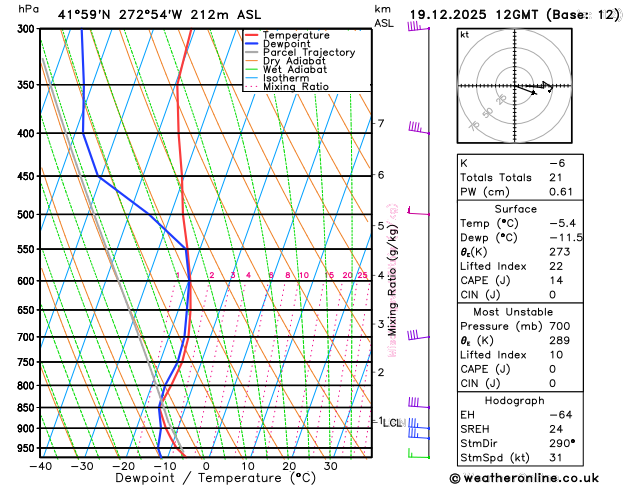Viewport: 629px width, 486px height.
Task: Click the 950 hPa pressure label
Action: [x=28, y=448]
